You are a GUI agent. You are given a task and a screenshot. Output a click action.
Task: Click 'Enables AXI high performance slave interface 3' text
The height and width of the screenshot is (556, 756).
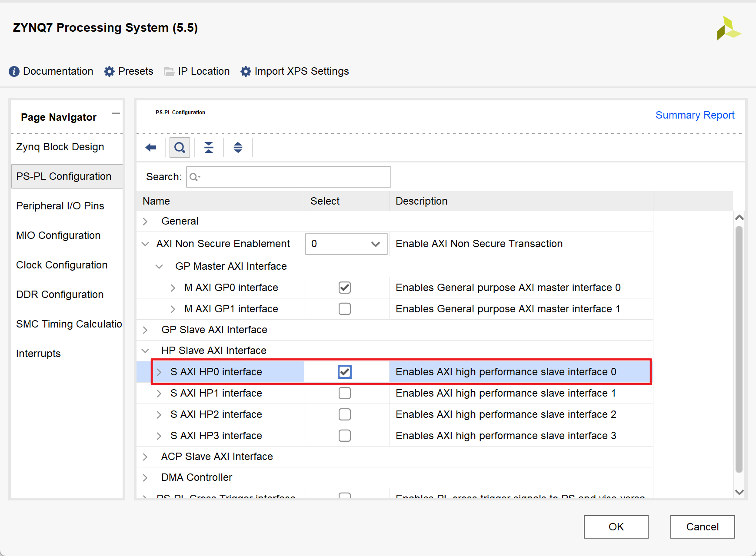tap(506, 436)
